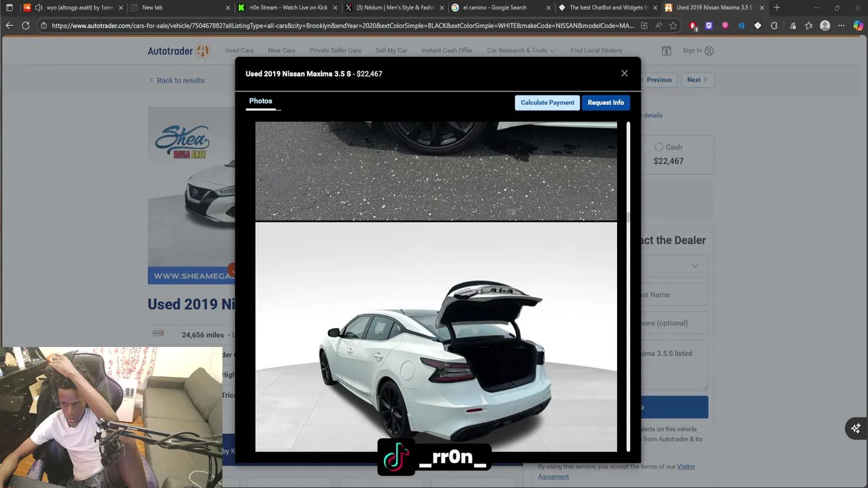This screenshot has height=488, width=868.
Task: Expand the Car Research & Tools dropdown
Action: (521, 50)
